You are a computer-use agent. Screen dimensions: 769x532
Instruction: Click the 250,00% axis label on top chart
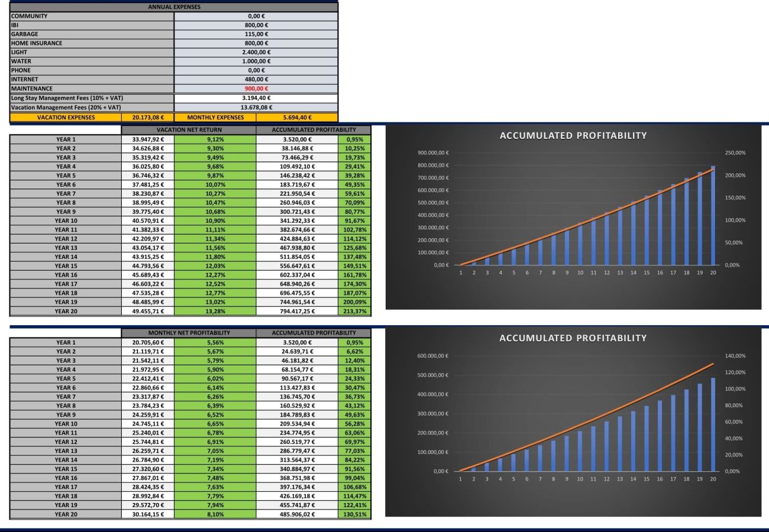736,153
